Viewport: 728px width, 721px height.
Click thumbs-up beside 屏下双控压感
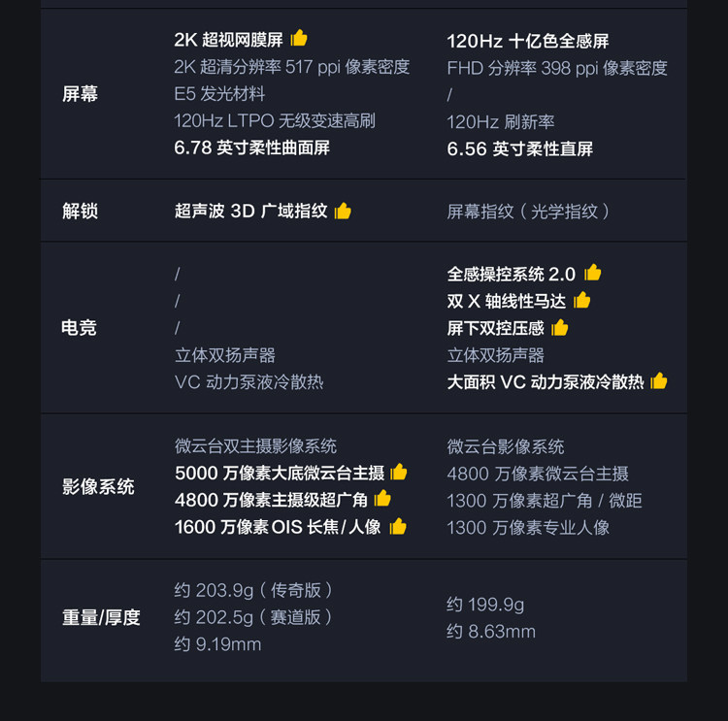[x=560, y=327]
